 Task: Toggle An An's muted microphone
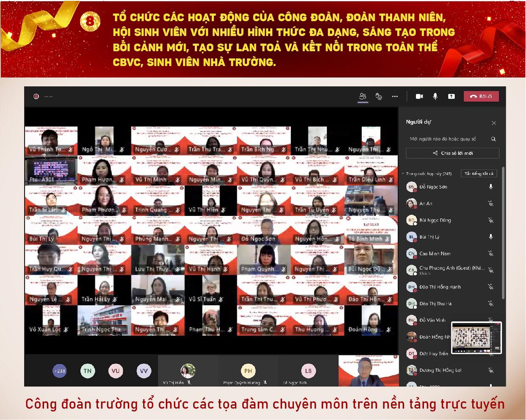point(491,204)
